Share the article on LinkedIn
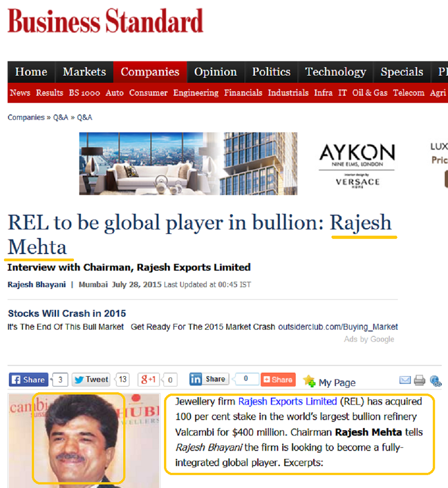This screenshot has height=488, width=448. (208, 379)
